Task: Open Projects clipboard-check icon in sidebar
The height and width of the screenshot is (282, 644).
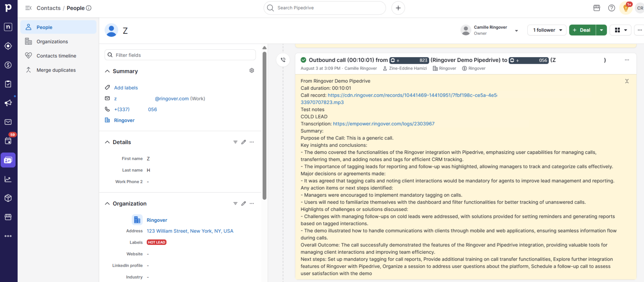Action: [8, 84]
